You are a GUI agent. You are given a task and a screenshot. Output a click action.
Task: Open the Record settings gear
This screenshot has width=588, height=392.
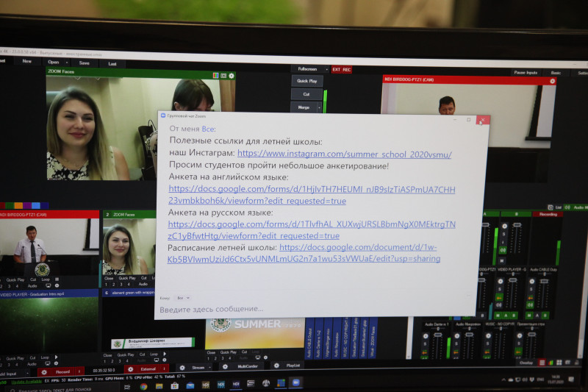click(x=44, y=372)
